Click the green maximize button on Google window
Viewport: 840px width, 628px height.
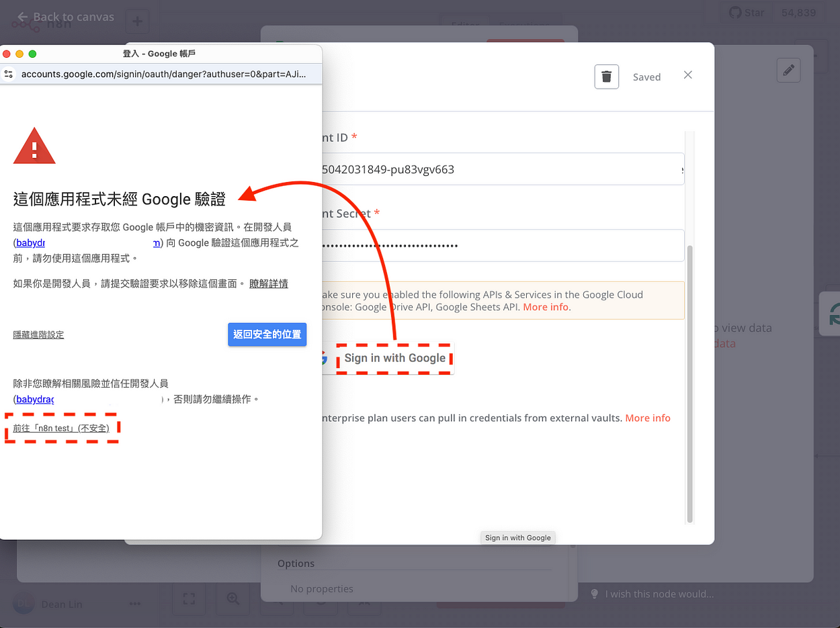click(x=33, y=54)
